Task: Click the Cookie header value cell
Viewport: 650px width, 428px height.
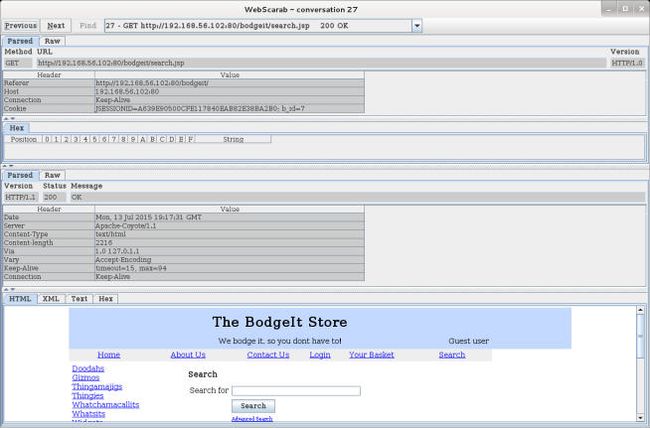Action: coord(230,109)
